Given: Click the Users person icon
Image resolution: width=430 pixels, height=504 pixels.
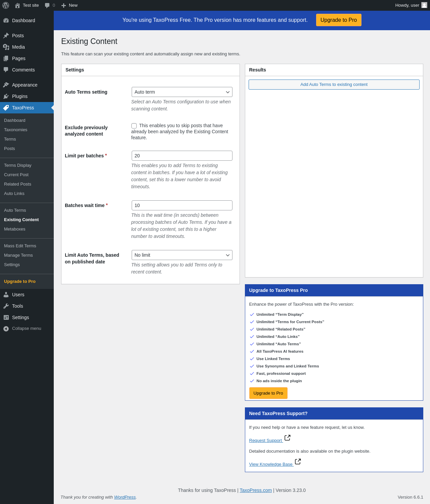Looking at the screenshot, I should 6,295.
